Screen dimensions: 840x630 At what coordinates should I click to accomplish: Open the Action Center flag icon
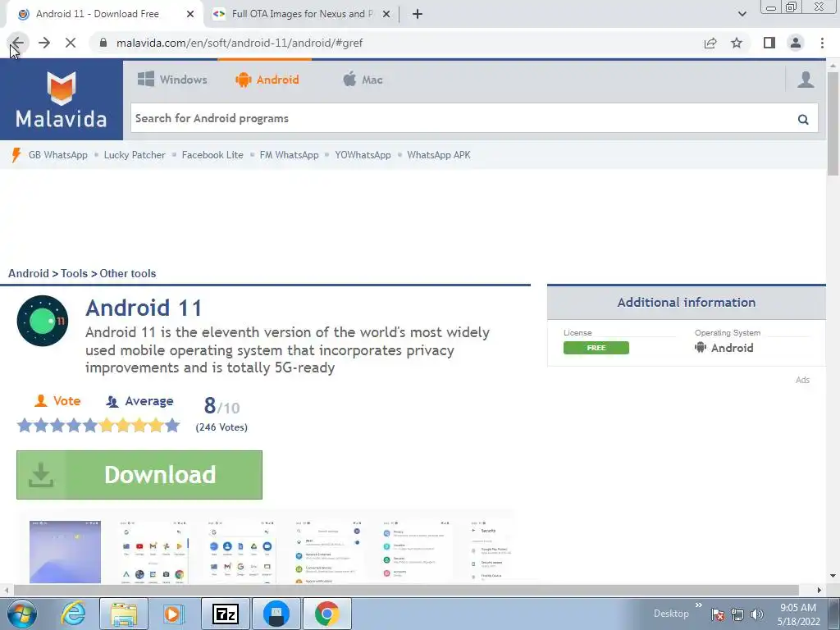pyautogui.click(x=718, y=614)
